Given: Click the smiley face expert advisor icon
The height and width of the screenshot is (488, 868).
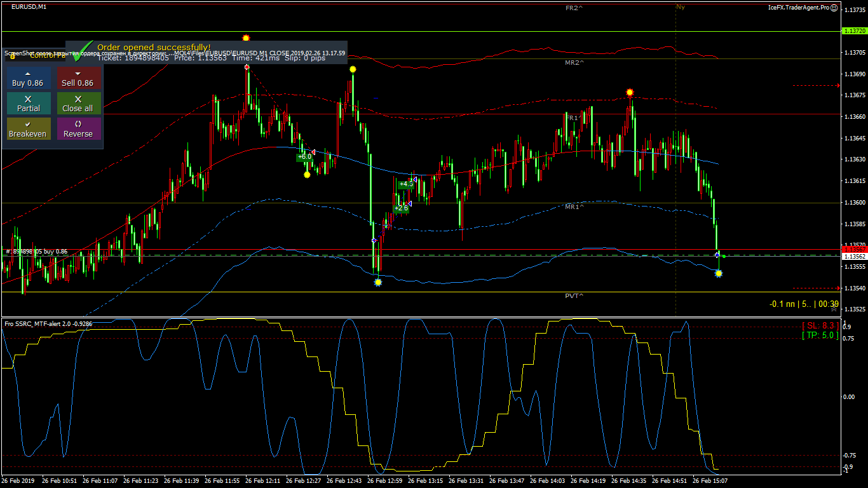Looking at the screenshot, I should 834,8.
